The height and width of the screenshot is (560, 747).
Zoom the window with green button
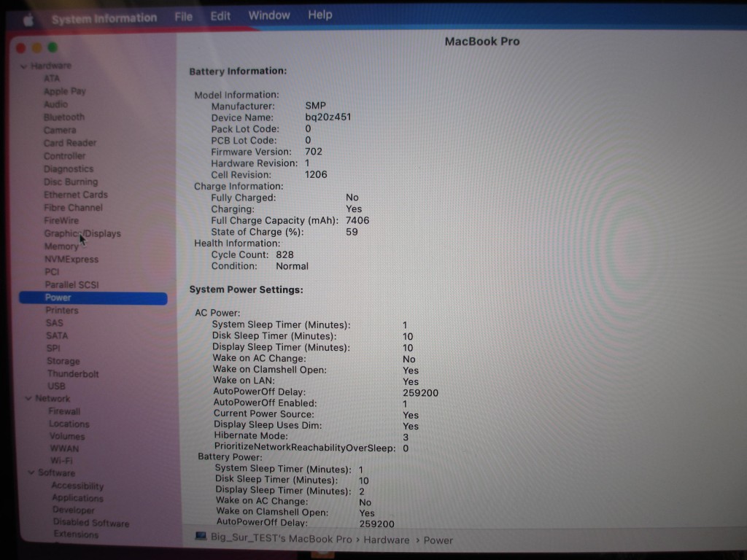pos(53,47)
